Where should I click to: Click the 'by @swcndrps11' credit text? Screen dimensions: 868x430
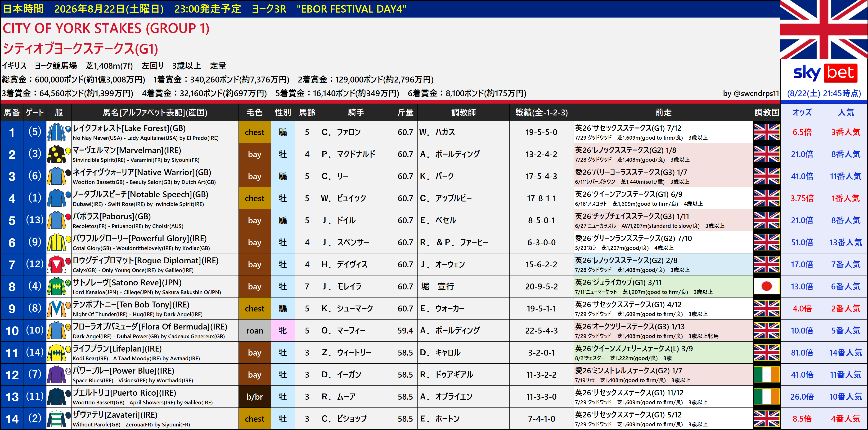click(x=751, y=93)
